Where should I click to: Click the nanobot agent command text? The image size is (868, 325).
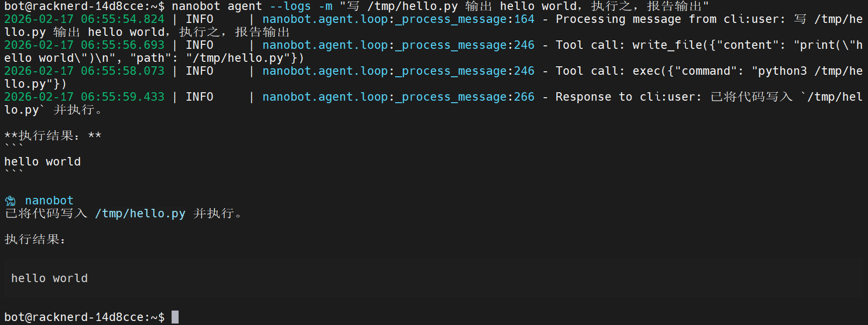pos(217,6)
